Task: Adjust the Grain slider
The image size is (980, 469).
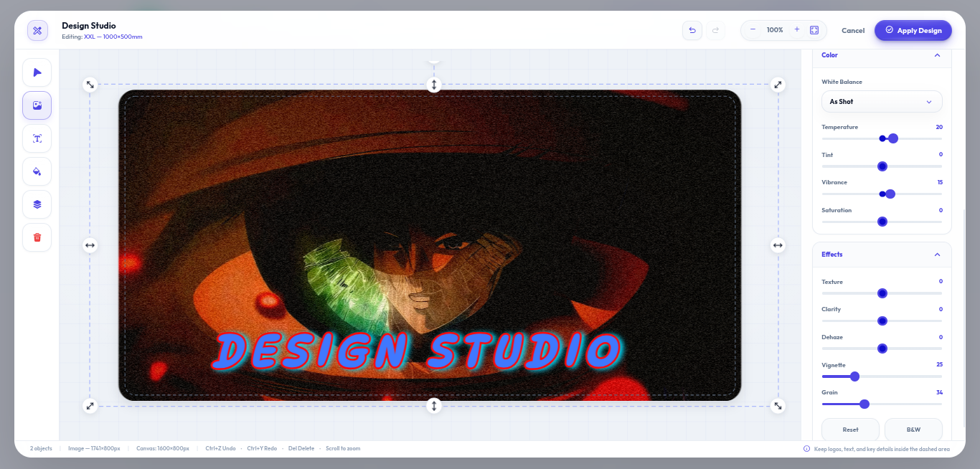Action: click(882, 404)
